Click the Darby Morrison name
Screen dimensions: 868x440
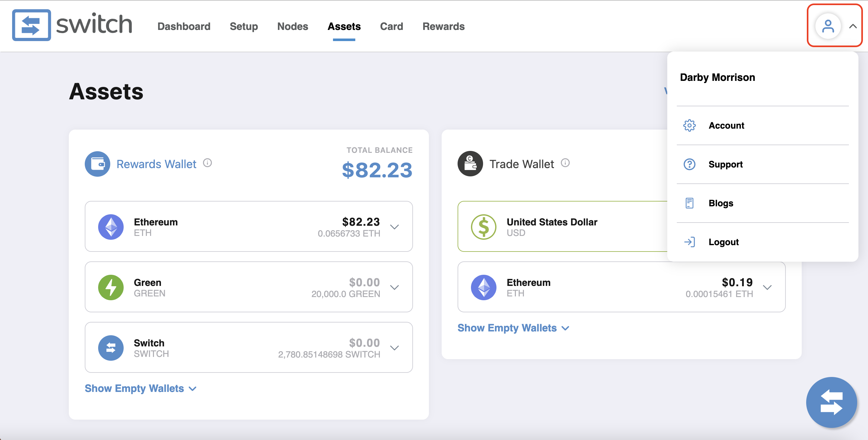[717, 77]
